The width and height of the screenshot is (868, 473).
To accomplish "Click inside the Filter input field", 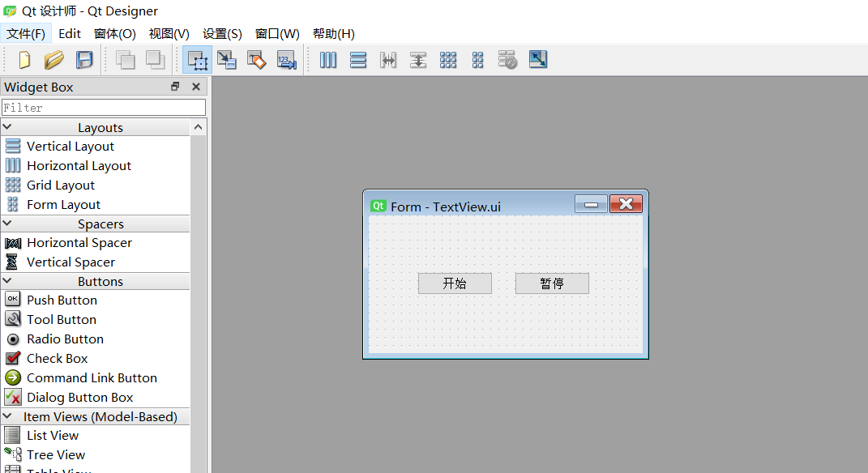I will tap(104, 107).
